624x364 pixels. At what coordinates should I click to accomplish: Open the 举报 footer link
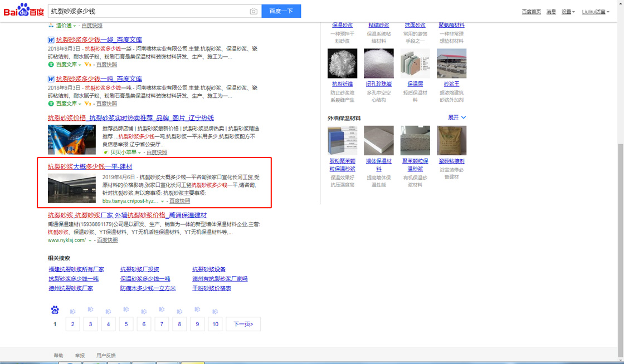[80, 356]
